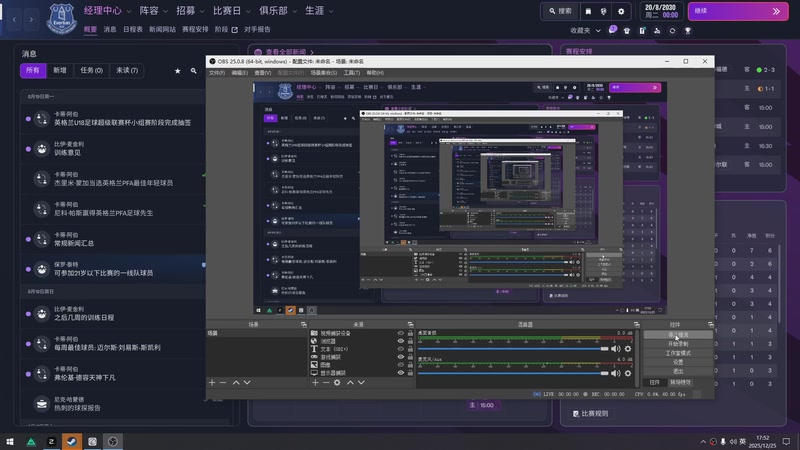Screen dimensions: 800x450
Task: Toggle visibility of 文本 (GDI+) source
Action: (x=401, y=349)
